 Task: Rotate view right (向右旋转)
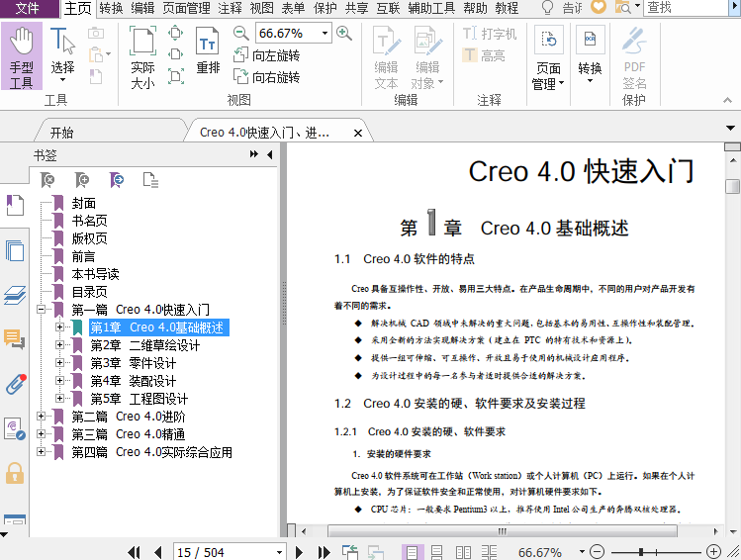tap(266, 76)
